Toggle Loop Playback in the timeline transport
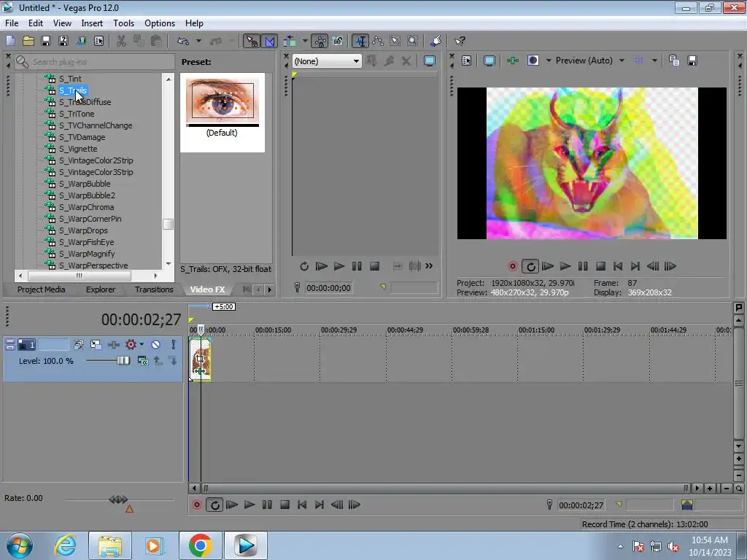Screen dimensions: 747x560 (x=215, y=505)
